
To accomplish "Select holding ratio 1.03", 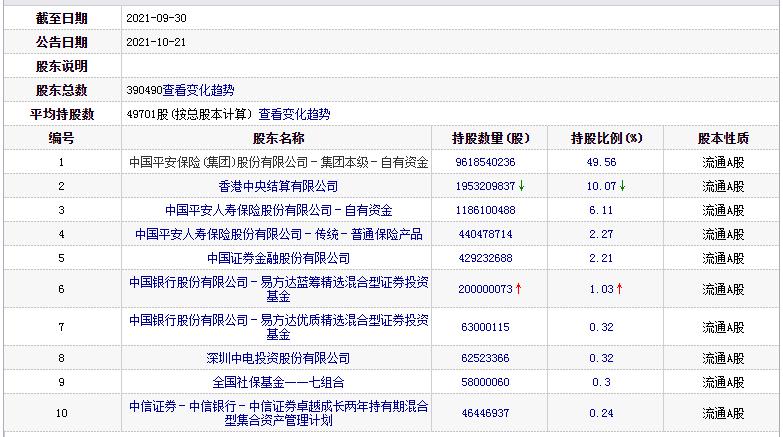I will coord(601,289).
